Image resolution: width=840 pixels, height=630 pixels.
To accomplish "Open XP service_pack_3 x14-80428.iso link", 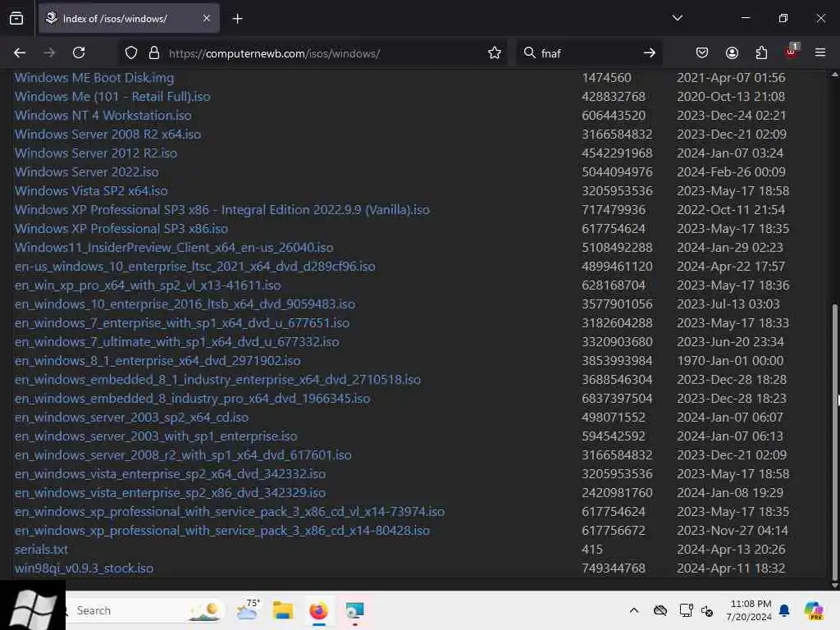I will [x=222, y=531].
